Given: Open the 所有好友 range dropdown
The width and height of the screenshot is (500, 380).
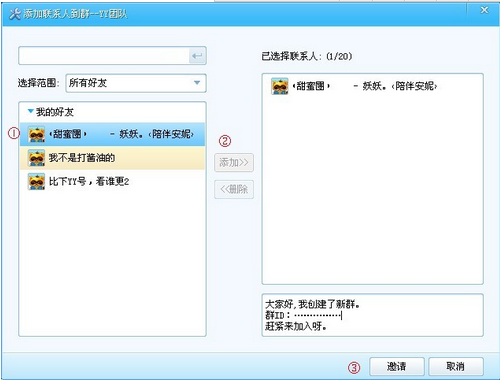Looking at the screenshot, I should [x=136, y=83].
